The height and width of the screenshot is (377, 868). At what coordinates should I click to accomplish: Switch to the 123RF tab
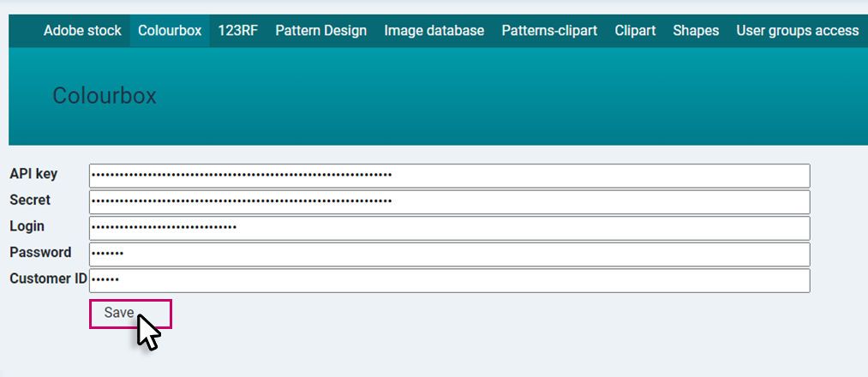coord(238,31)
